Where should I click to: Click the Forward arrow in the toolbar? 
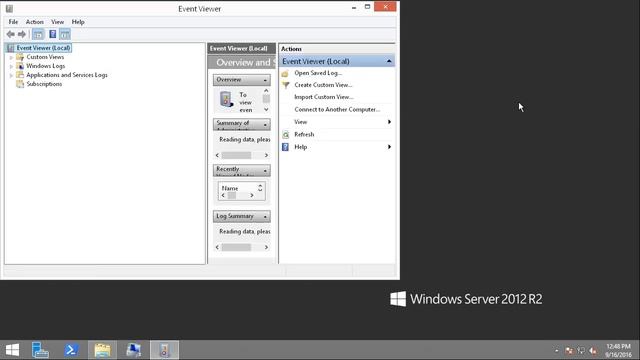click(x=22, y=34)
